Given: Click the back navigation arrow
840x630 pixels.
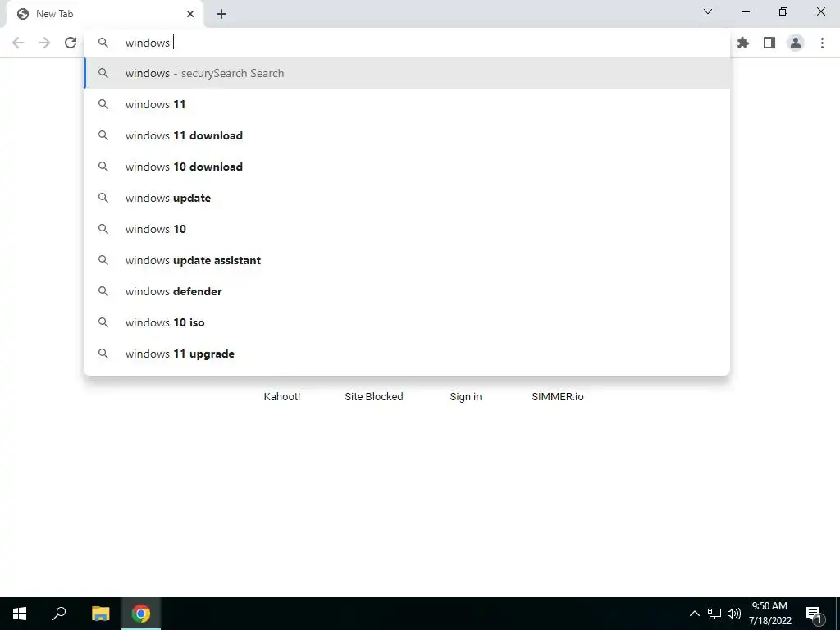Looking at the screenshot, I should tap(18, 43).
